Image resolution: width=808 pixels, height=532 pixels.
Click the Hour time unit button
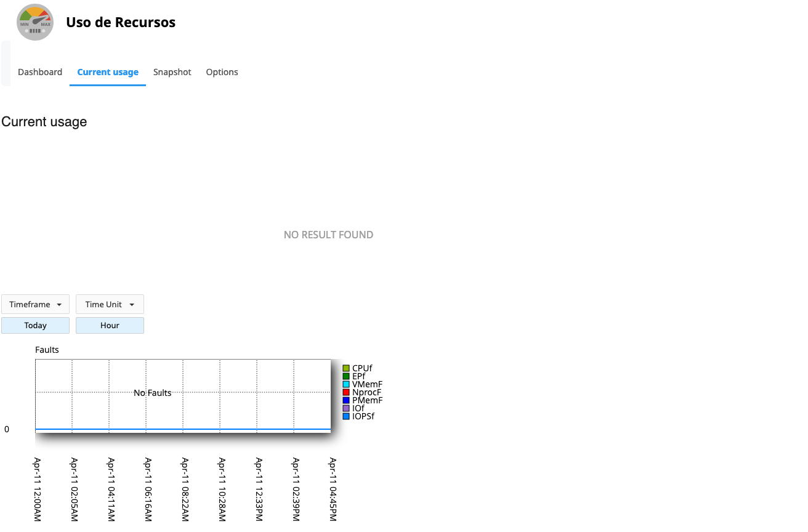pos(110,325)
